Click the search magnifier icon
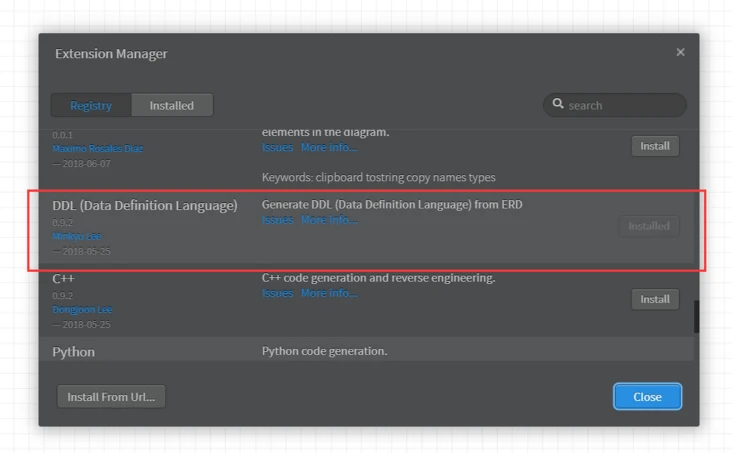The width and height of the screenshot is (732, 453). pos(558,104)
